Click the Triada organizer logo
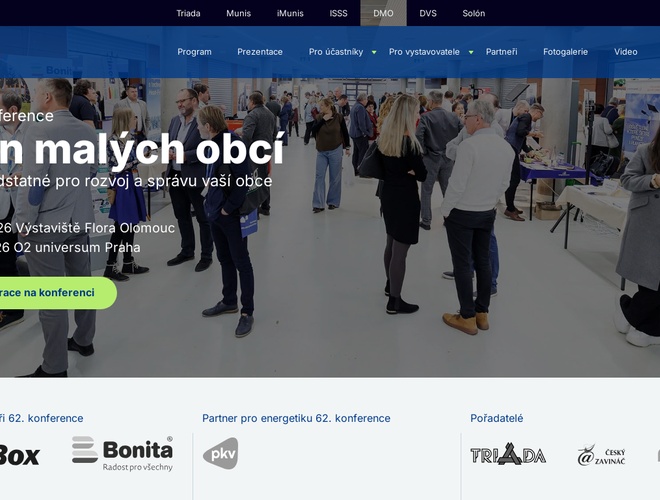The image size is (660, 500). [x=508, y=454]
